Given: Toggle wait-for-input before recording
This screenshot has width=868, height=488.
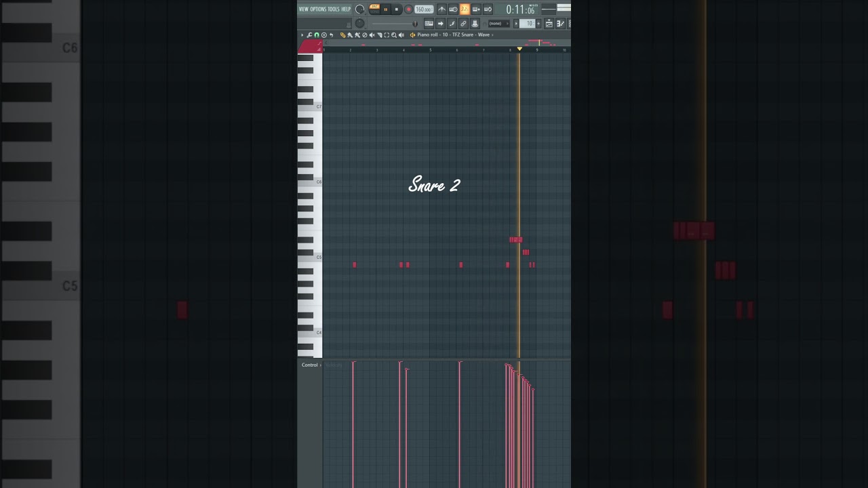Looking at the screenshot, I should [453, 9].
